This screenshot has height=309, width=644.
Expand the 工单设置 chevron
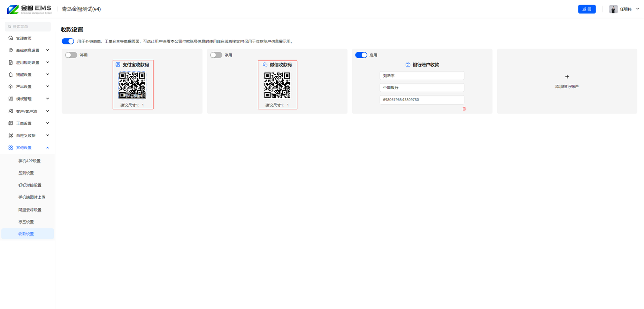tap(48, 123)
